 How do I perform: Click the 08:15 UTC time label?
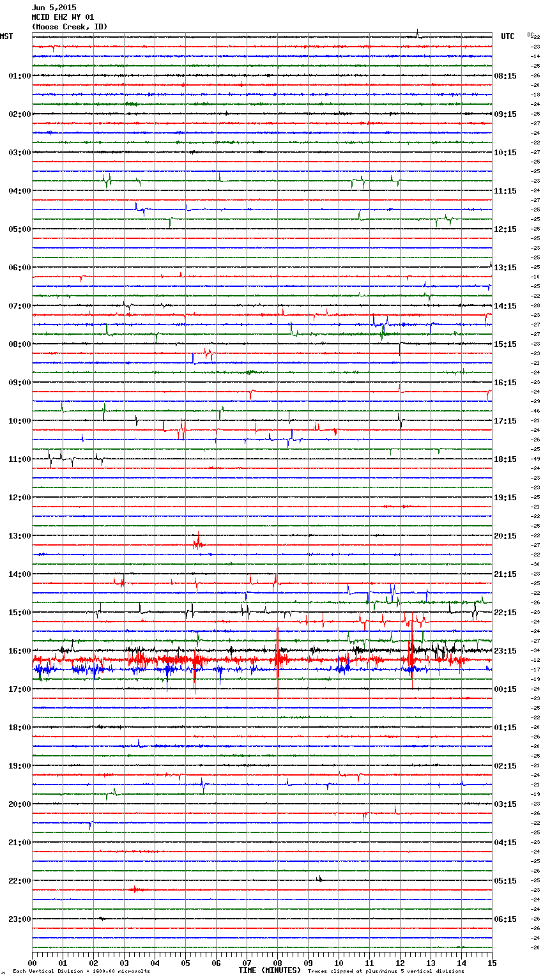click(505, 76)
